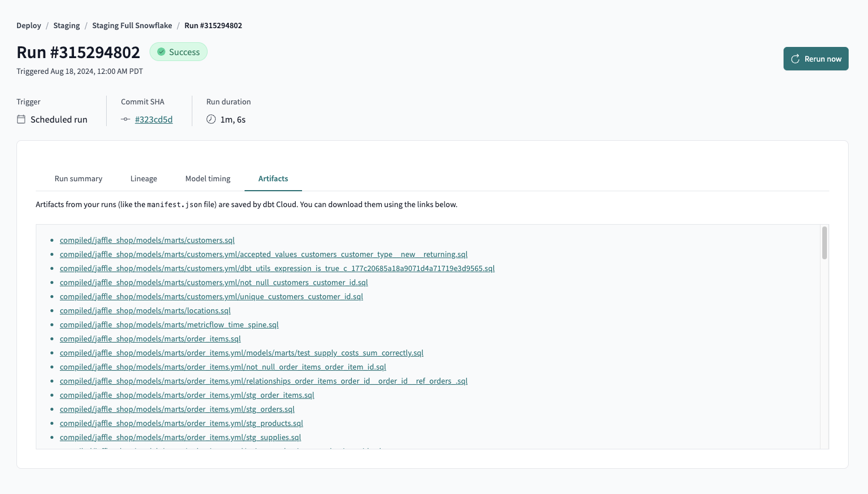Image resolution: width=868 pixels, height=494 pixels.
Task: Click the calendar icon beside Scheduled run
Action: pyautogui.click(x=21, y=119)
